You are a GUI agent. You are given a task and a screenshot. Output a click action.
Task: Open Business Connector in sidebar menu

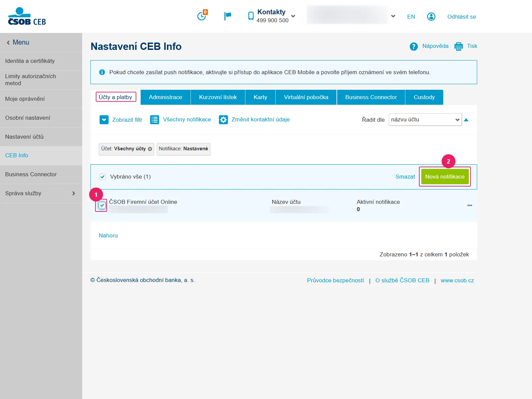[41, 175]
